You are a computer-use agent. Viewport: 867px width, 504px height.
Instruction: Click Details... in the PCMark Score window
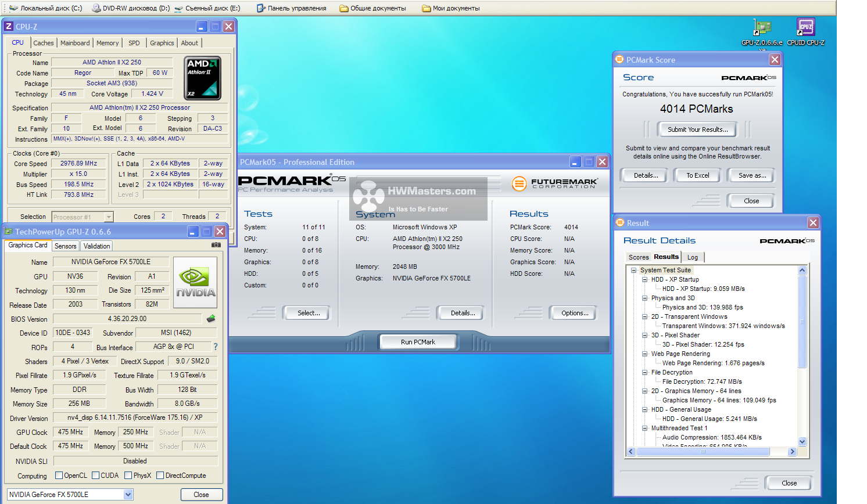pyautogui.click(x=646, y=175)
